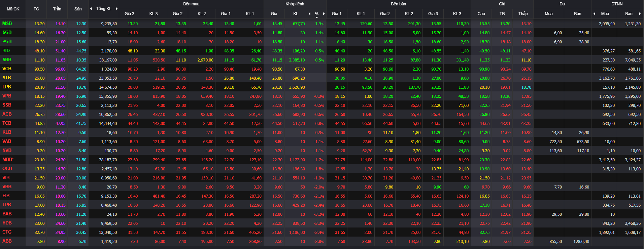Open the MSB stock symbol
644x249 pixels.
7,24
